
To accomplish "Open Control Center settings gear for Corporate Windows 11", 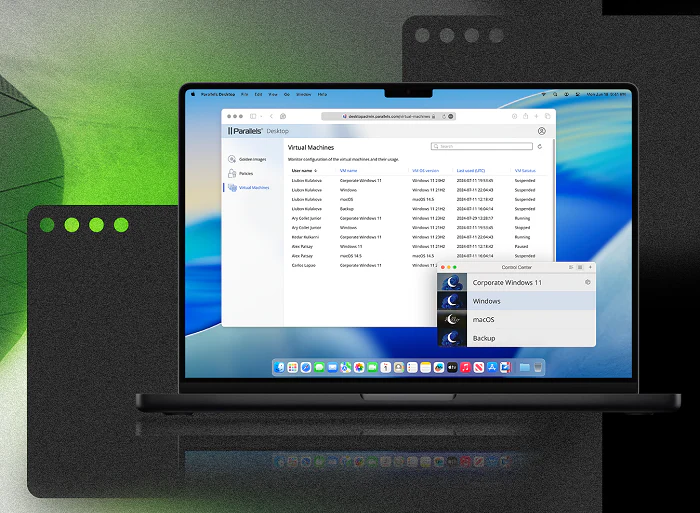I will pos(588,282).
